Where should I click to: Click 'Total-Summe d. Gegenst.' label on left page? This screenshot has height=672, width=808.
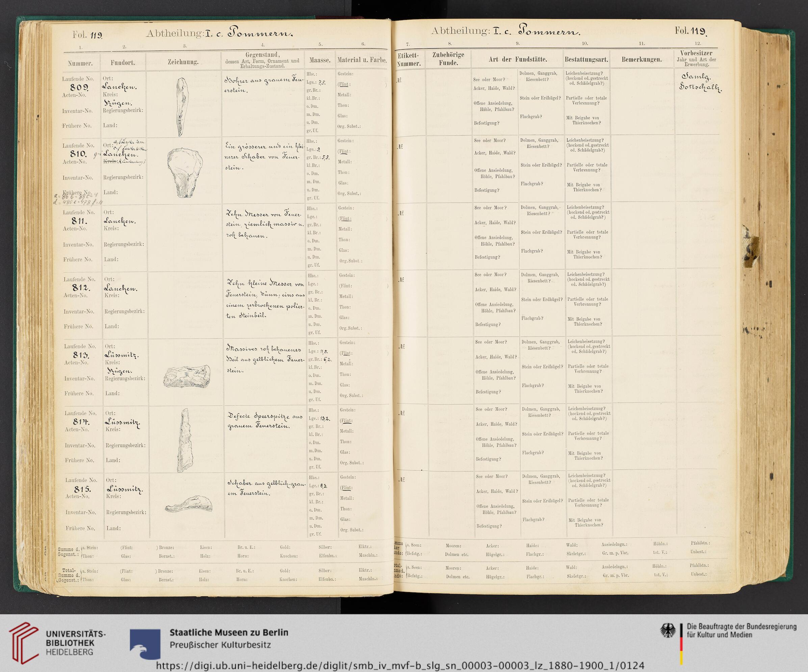click(x=69, y=575)
